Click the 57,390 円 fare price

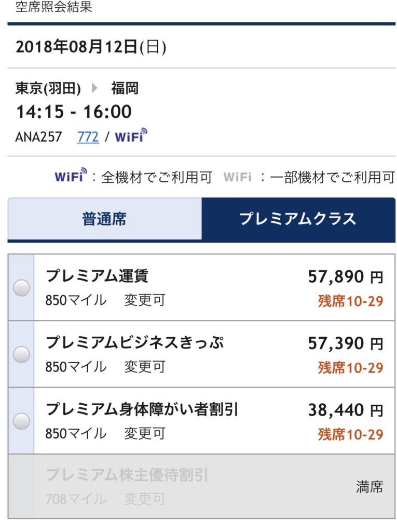pos(346,343)
